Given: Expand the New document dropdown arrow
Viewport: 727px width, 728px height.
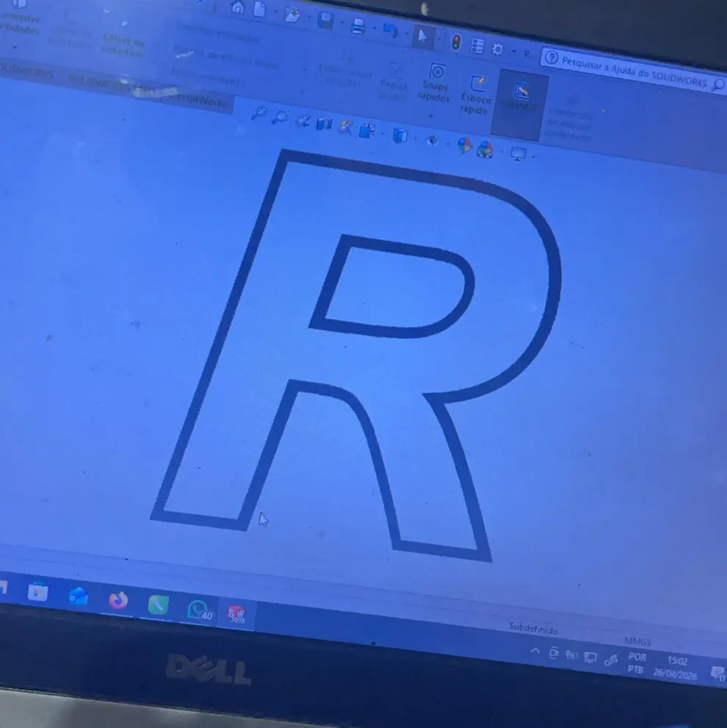Looking at the screenshot, I should [276, 12].
